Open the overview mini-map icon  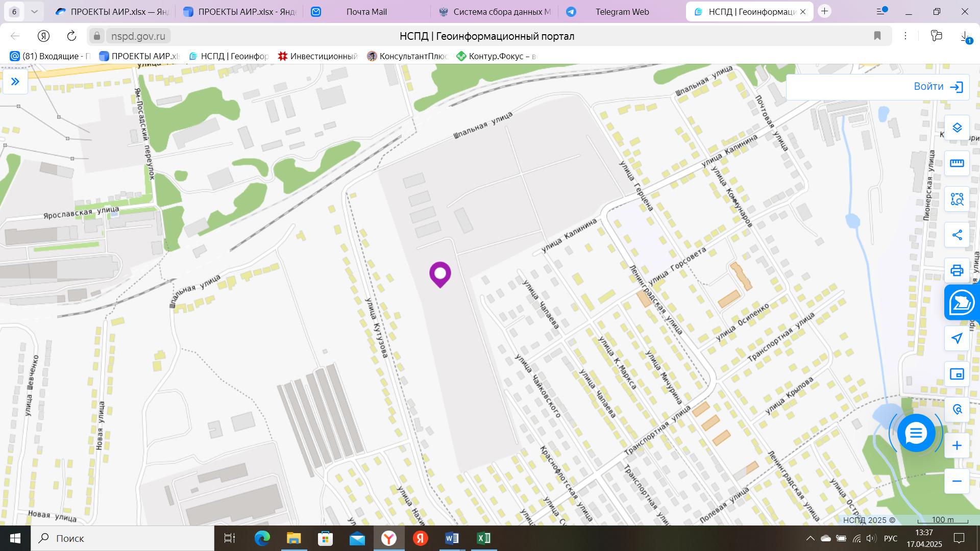coord(957,374)
